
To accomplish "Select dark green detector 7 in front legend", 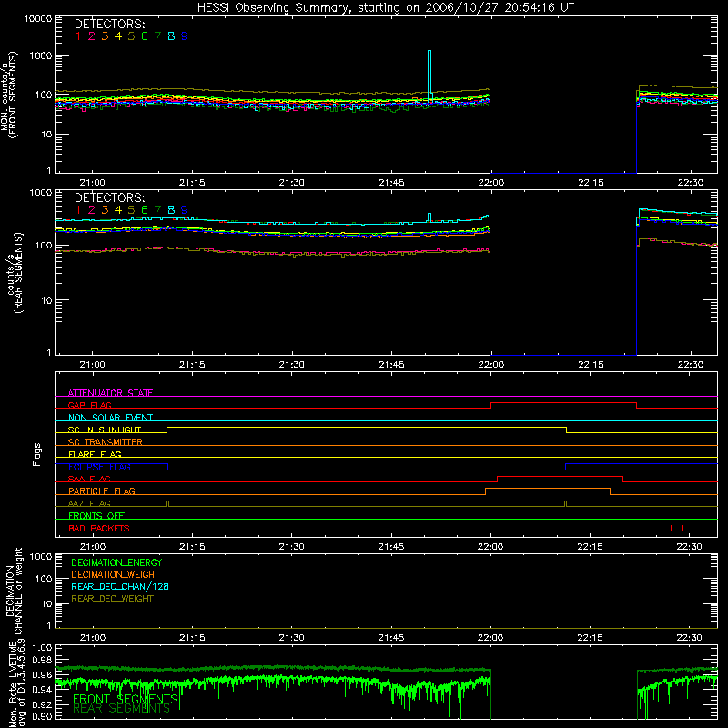I will 157,36.
